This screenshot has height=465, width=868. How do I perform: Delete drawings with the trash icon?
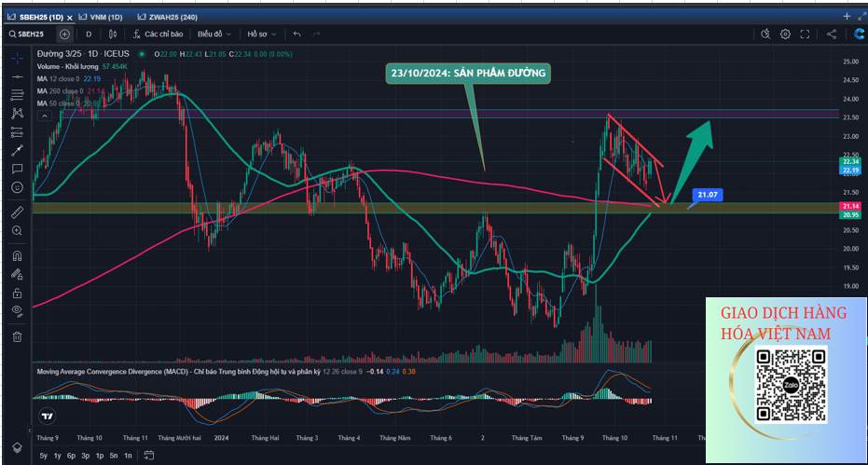[17, 336]
